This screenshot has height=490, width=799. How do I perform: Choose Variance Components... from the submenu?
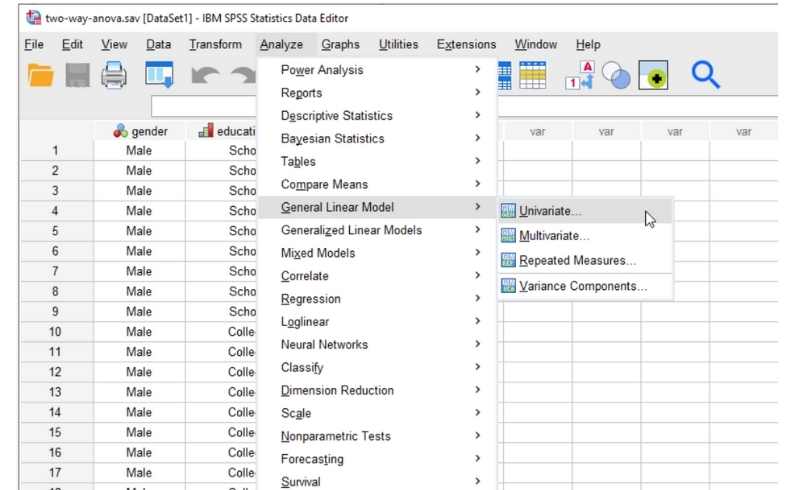coord(585,286)
